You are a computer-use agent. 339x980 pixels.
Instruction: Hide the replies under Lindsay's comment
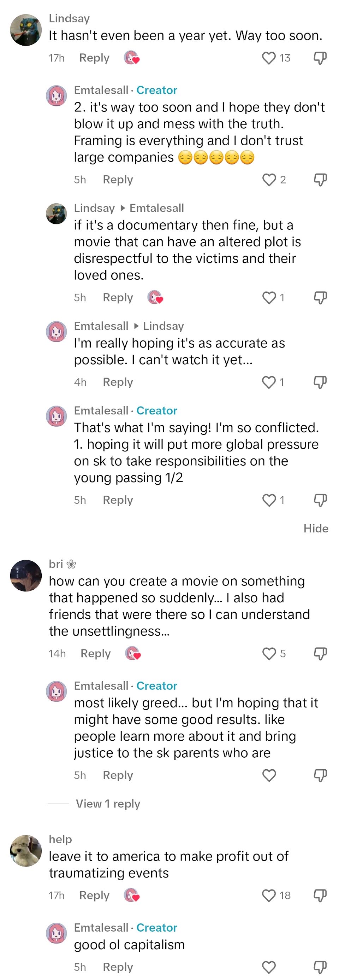pyautogui.click(x=315, y=528)
